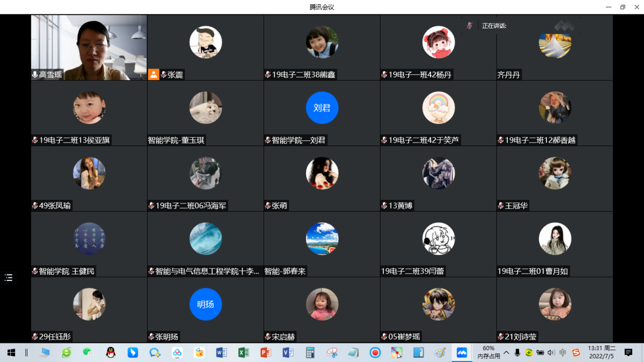The width and height of the screenshot is (644, 362).
Task: Click the muted mic icon beside 正在讲话
Action: pyautogui.click(x=469, y=26)
